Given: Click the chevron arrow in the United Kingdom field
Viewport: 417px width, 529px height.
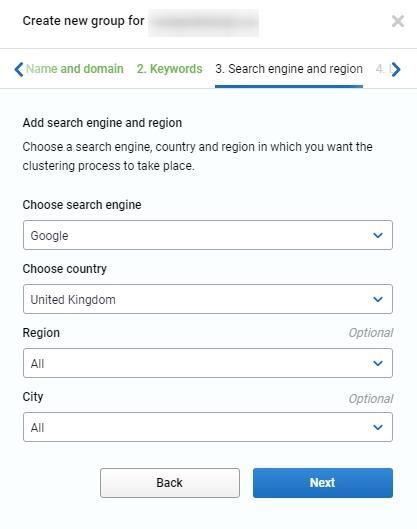Looking at the screenshot, I should click(x=378, y=299).
